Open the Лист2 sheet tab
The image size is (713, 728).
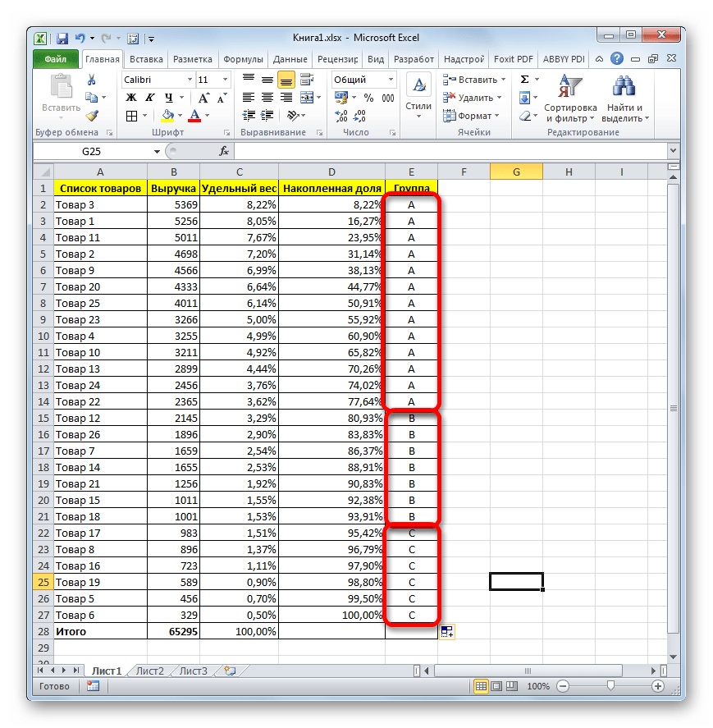[149, 671]
